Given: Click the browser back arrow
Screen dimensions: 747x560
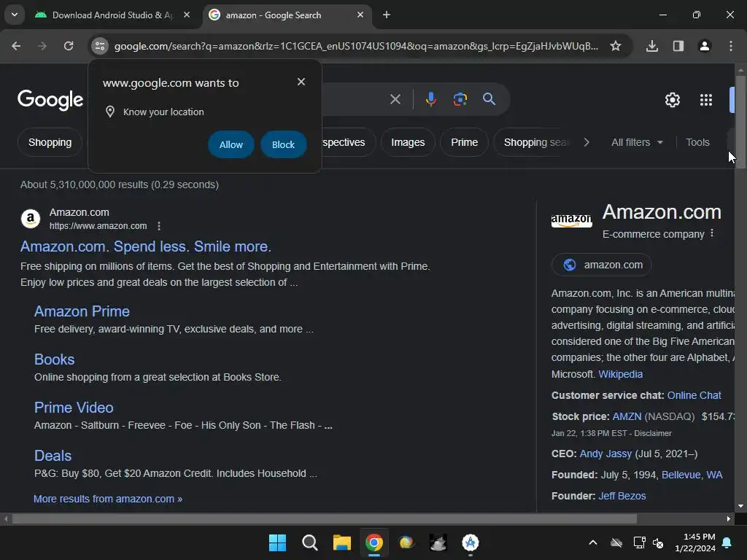Looking at the screenshot, I should point(16,46).
